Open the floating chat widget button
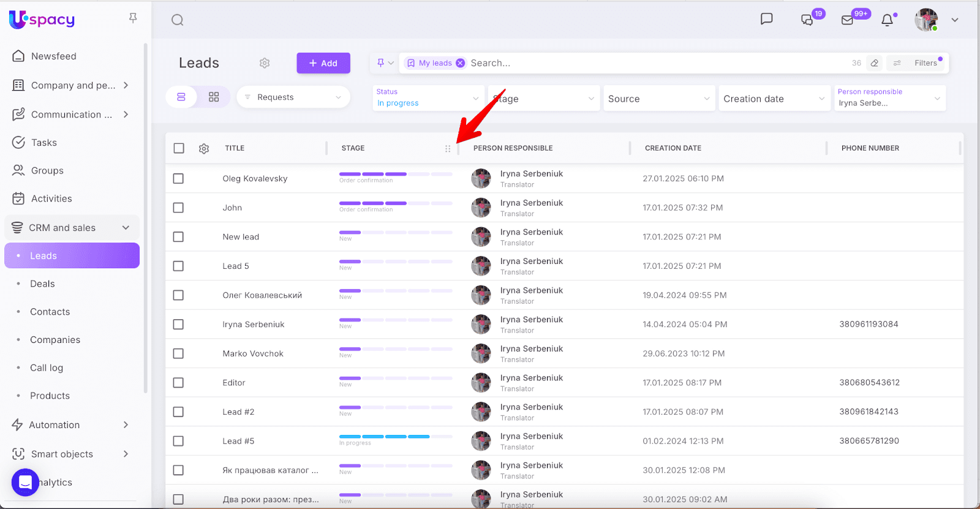The image size is (980, 509). (25, 482)
